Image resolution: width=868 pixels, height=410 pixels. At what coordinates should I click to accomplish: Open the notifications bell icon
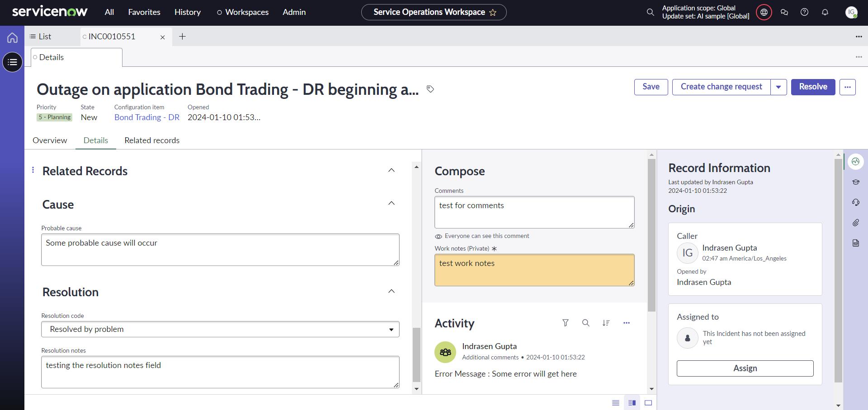tap(825, 12)
